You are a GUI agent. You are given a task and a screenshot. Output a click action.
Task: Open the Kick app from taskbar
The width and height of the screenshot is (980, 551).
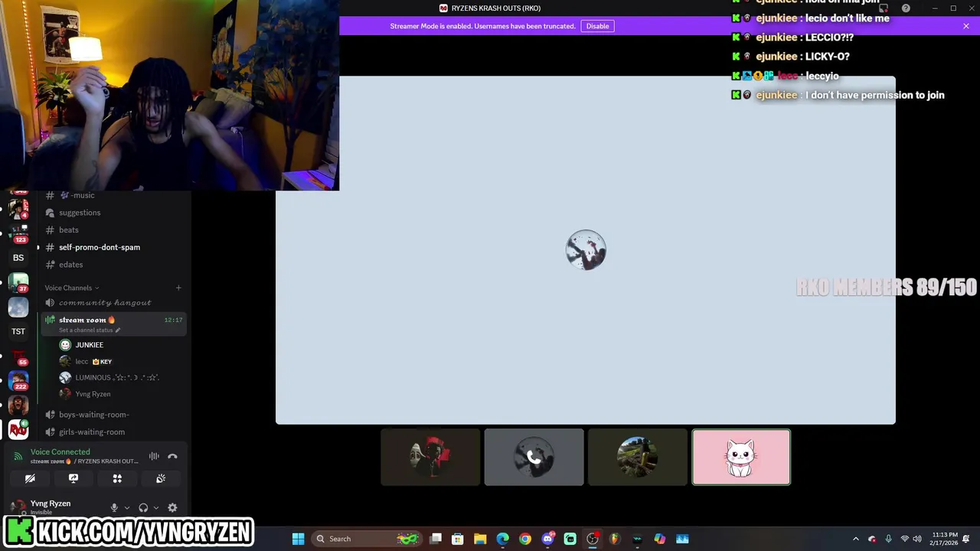click(570, 539)
